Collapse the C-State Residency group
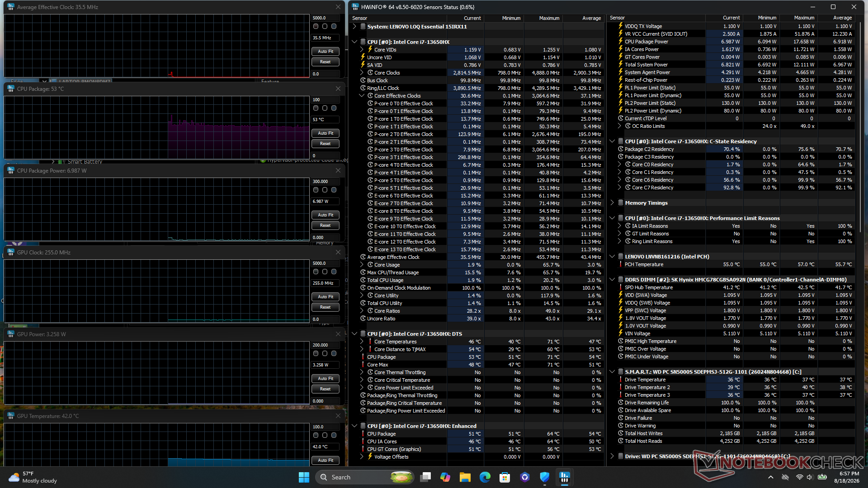Image resolution: width=868 pixels, height=488 pixels. pos(612,141)
